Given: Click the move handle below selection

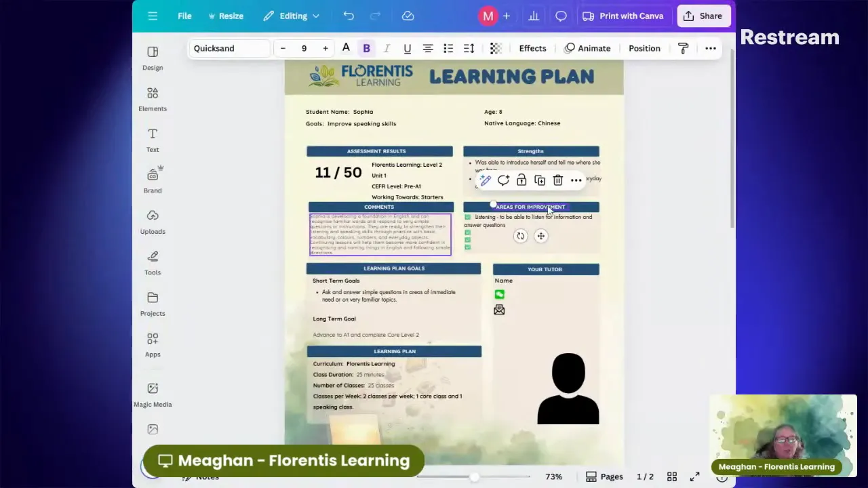Looking at the screenshot, I should click(x=540, y=236).
